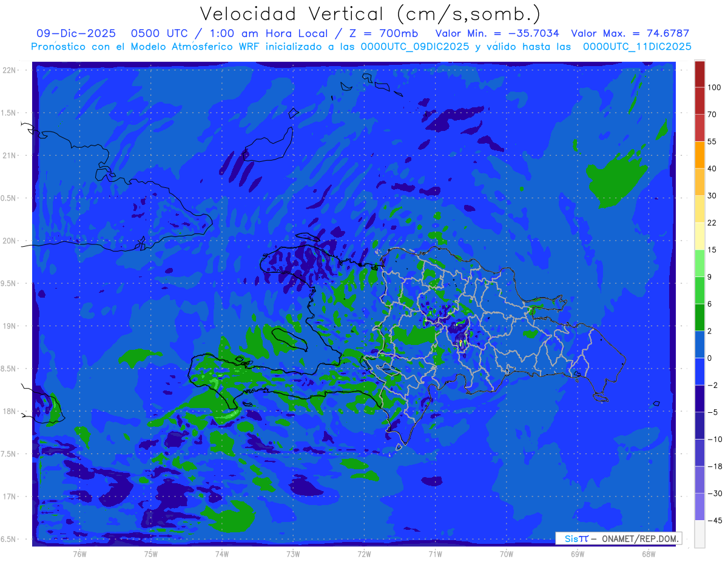Image resolution: width=728 pixels, height=562 pixels.
Task: Click the latitude label "6.5N"
Action: 9,540
